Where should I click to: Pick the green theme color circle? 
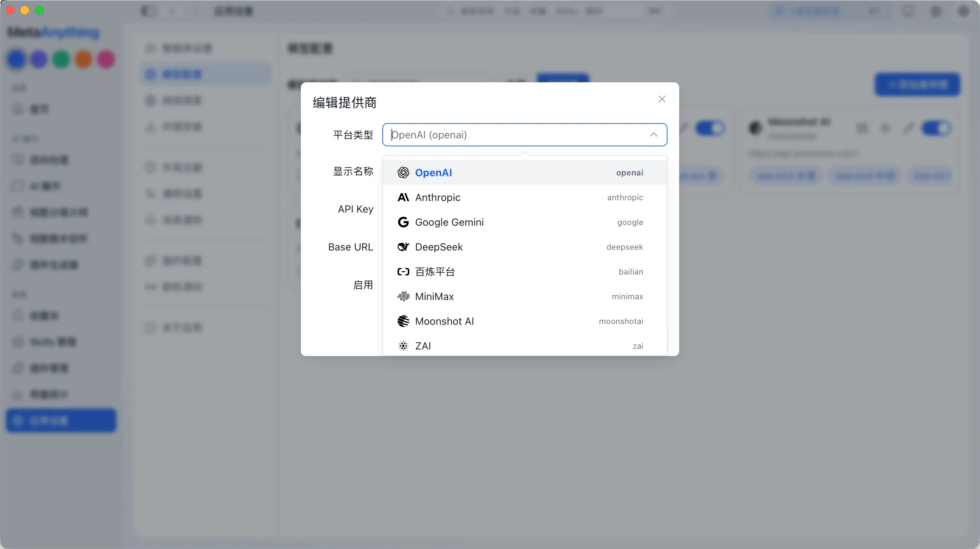[x=61, y=59]
